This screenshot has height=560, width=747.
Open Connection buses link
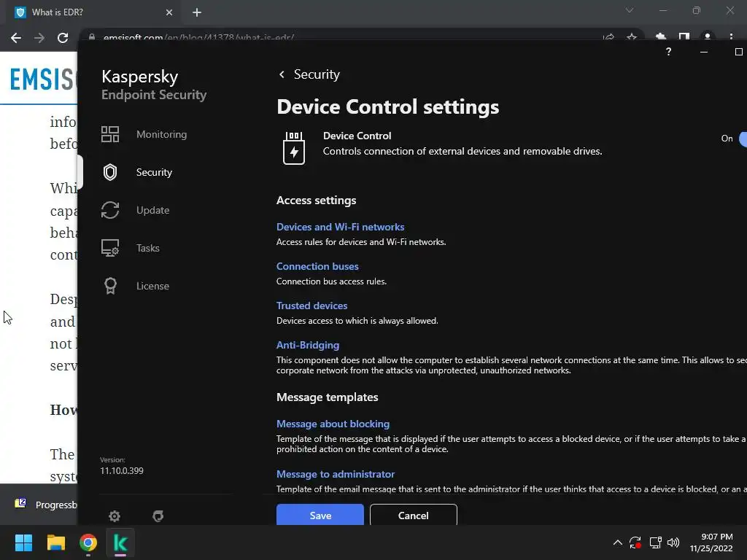tap(317, 267)
